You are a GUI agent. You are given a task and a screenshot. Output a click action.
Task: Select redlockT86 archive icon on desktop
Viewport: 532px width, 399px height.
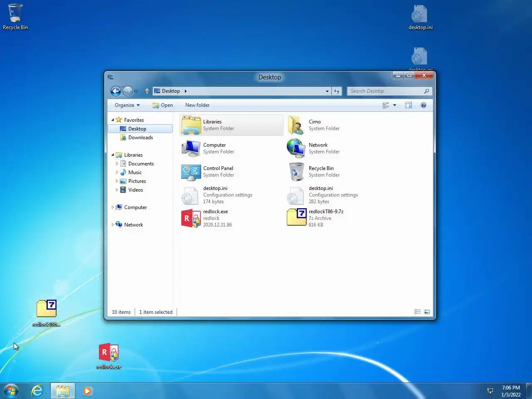pyautogui.click(x=47, y=313)
